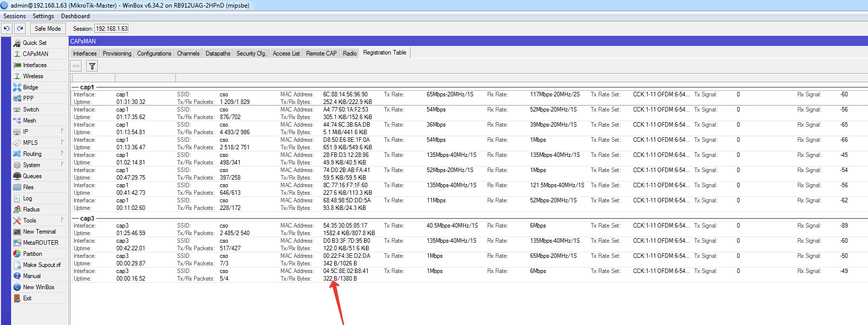
Task: Switch to the Remote CAP tab
Action: coord(321,53)
